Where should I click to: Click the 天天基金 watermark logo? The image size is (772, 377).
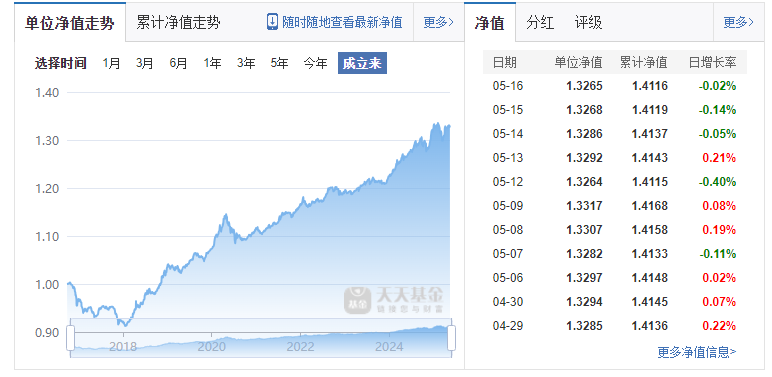(393, 300)
